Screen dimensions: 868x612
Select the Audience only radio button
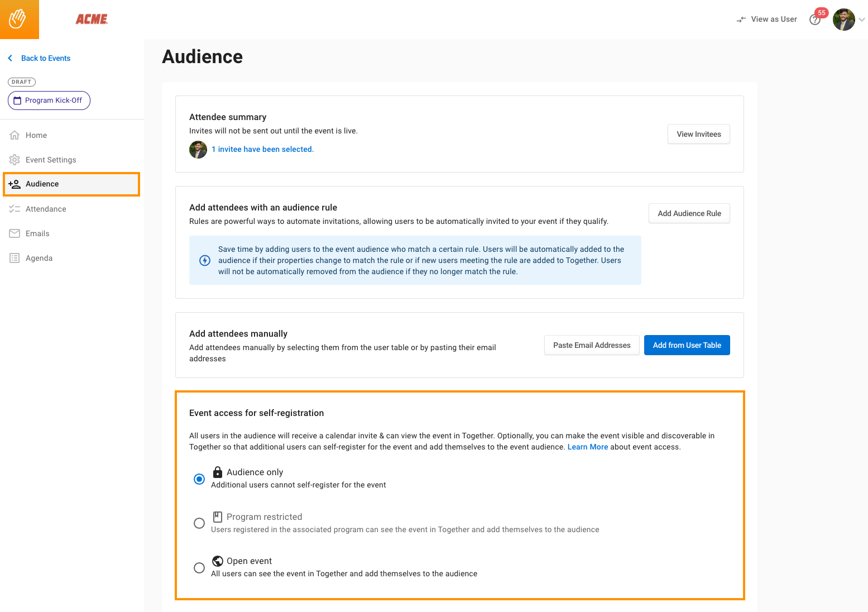click(199, 479)
